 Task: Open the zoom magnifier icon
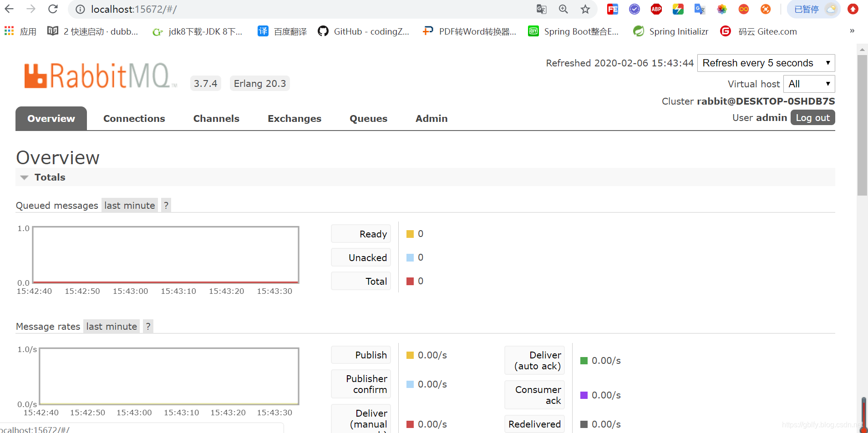click(563, 9)
